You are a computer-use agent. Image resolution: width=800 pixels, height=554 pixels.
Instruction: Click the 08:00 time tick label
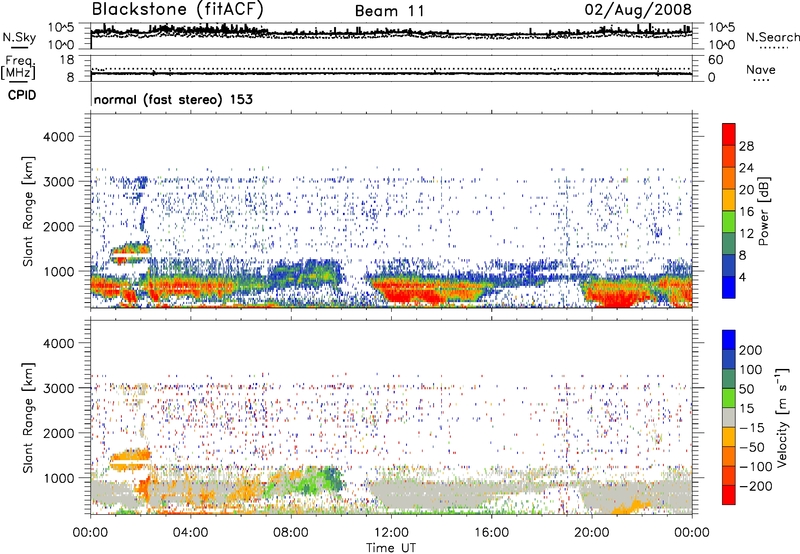291,533
